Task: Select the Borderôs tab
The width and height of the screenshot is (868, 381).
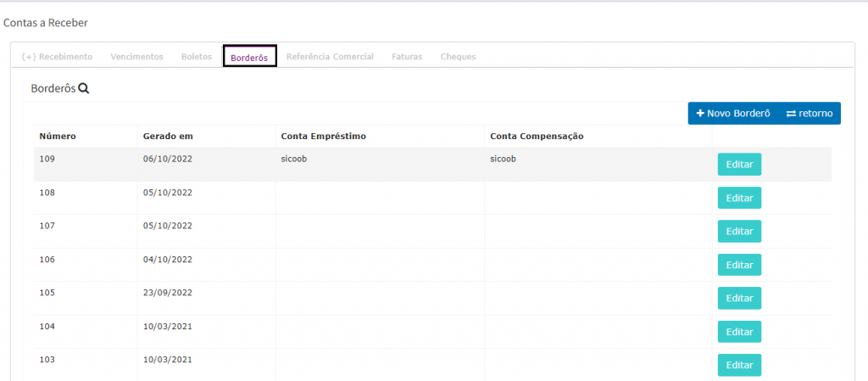Action: pos(249,58)
